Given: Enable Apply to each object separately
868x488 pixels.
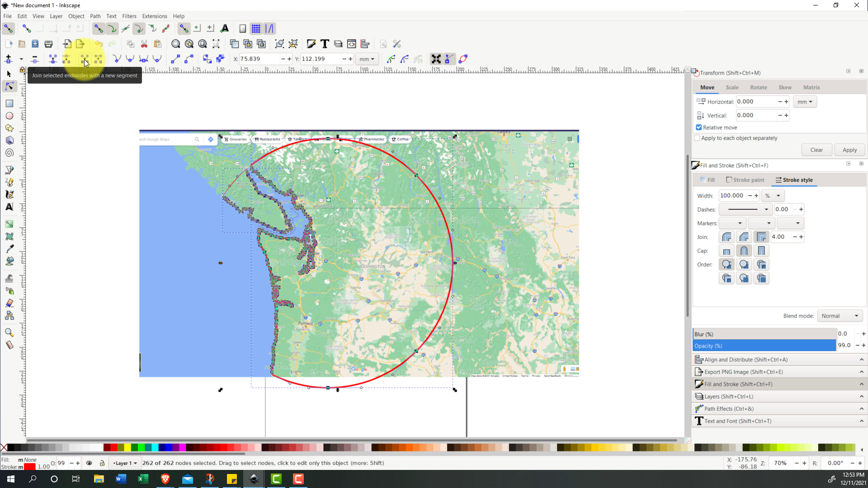Looking at the screenshot, I should [x=697, y=138].
